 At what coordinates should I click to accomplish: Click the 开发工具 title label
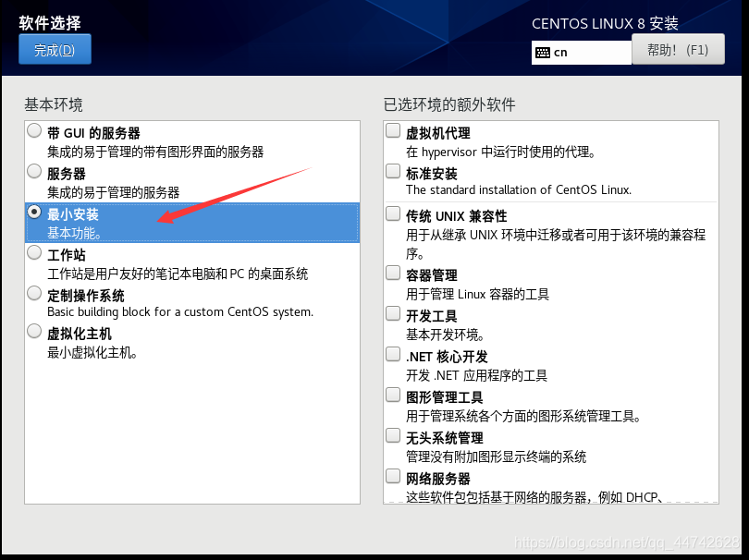pos(432,316)
